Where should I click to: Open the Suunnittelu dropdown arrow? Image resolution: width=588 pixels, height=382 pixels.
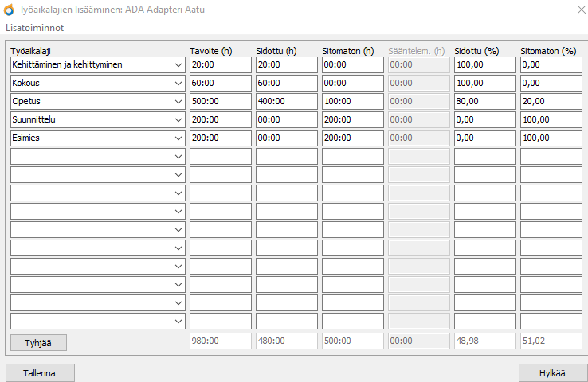[x=178, y=119]
